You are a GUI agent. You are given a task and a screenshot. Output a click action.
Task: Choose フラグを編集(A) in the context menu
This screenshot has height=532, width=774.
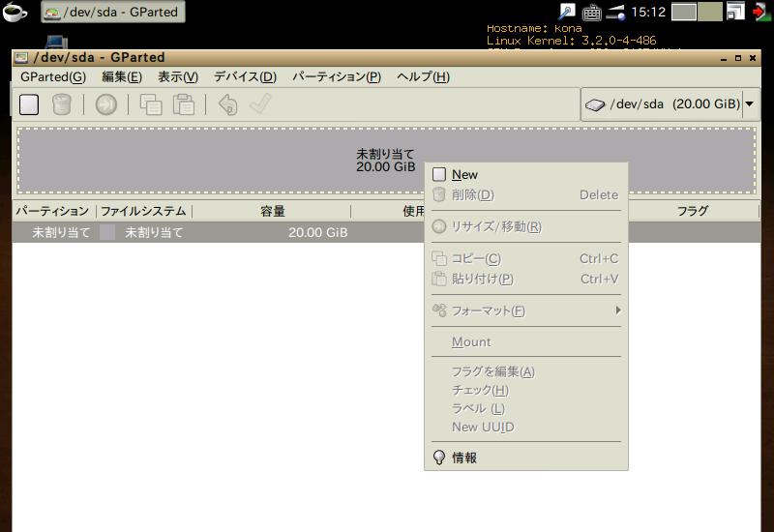coord(526,371)
